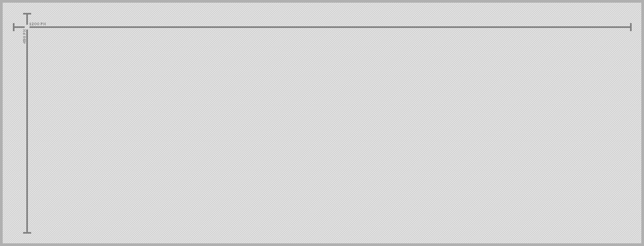This screenshot has width=644, height=246.
Task: Click the top-left corner of the gray frame
Action: pyautogui.click(x=1, y=1)
